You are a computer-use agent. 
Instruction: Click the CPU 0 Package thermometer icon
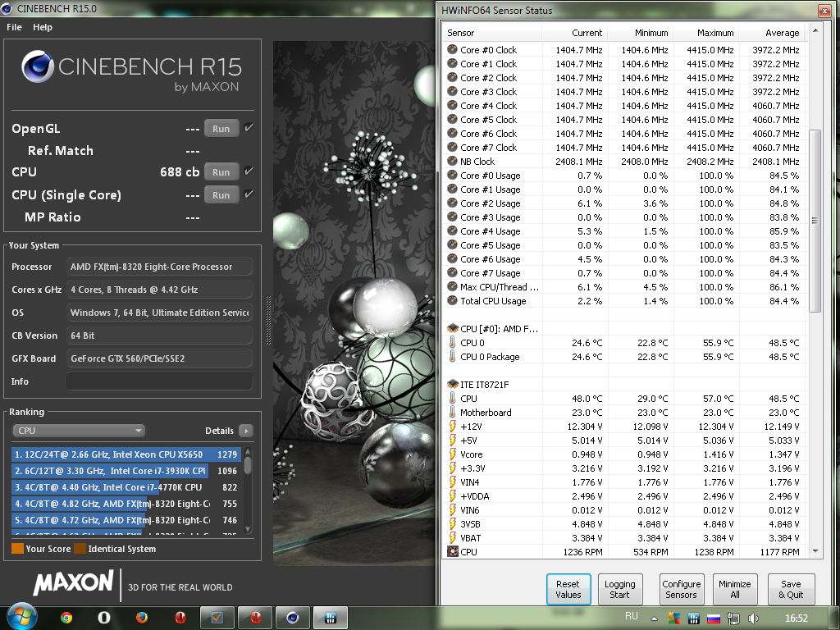pyautogui.click(x=452, y=356)
